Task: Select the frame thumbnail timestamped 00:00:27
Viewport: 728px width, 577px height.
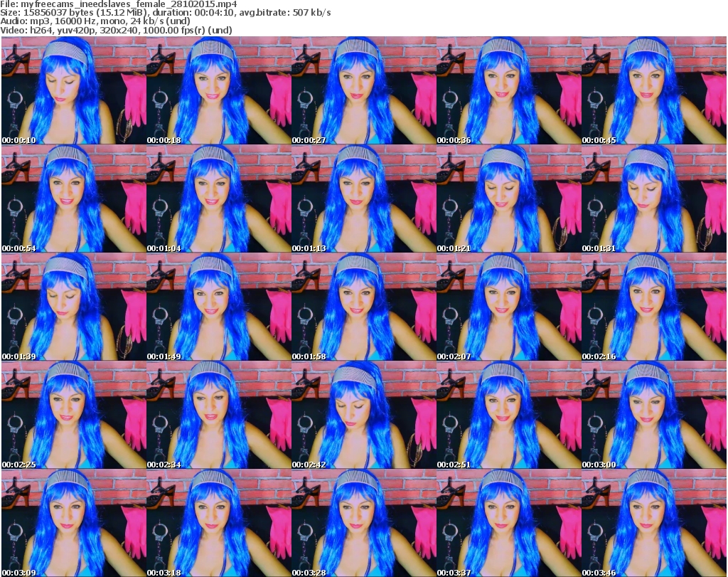Action: pos(363,90)
